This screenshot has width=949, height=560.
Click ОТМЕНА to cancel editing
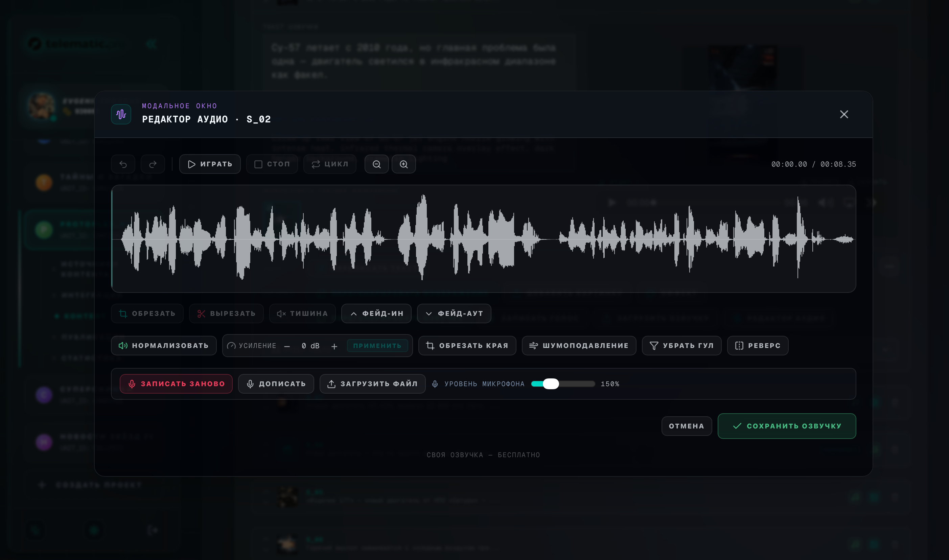(687, 426)
